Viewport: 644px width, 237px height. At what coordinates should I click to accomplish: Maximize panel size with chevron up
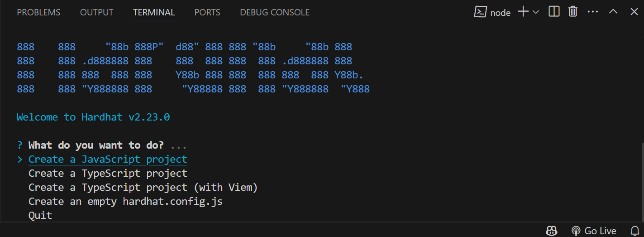pyautogui.click(x=613, y=12)
